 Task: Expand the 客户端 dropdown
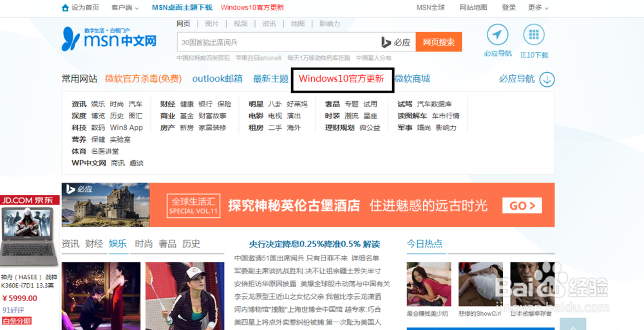click(125, 7)
